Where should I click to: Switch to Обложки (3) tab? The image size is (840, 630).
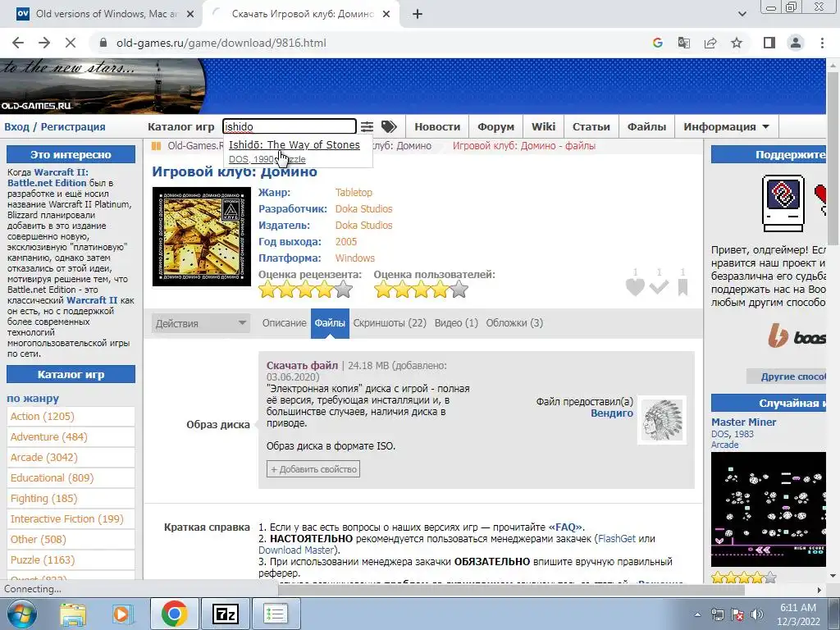point(514,323)
